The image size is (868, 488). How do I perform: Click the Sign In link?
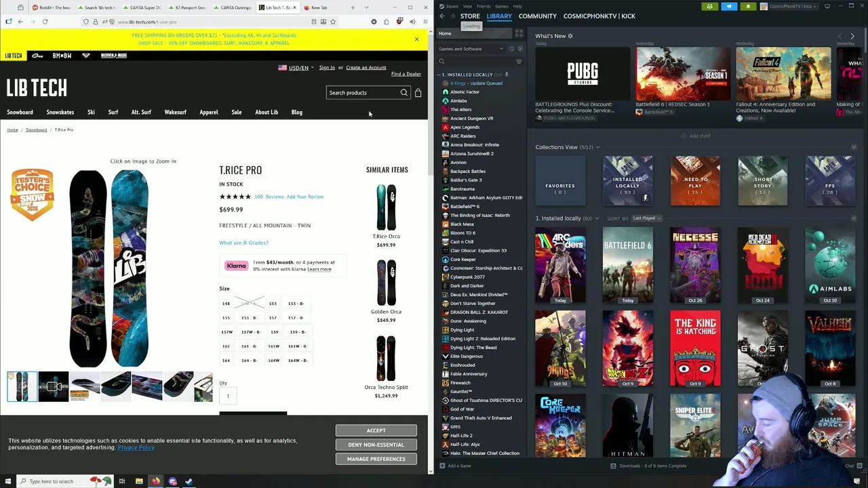pyautogui.click(x=327, y=67)
